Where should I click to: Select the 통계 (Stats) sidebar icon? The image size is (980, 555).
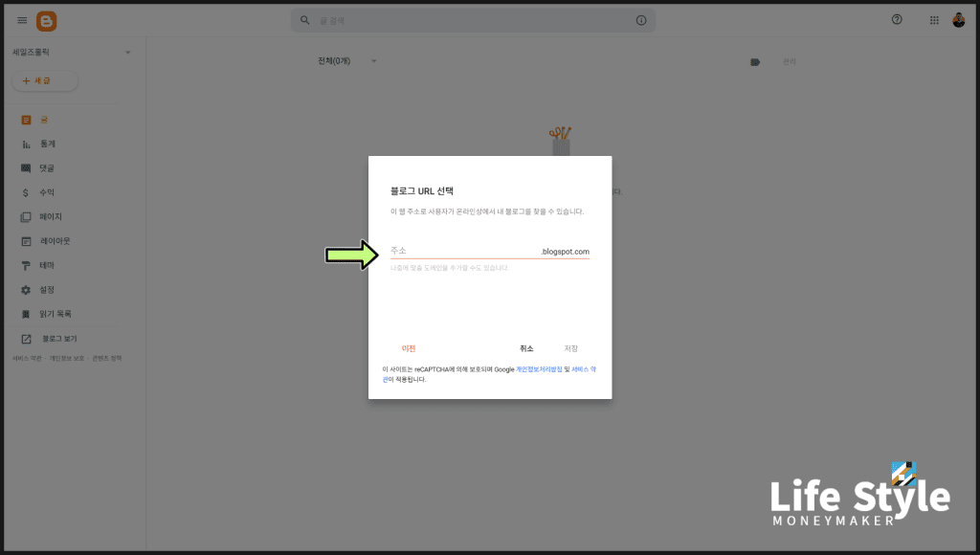click(x=24, y=144)
